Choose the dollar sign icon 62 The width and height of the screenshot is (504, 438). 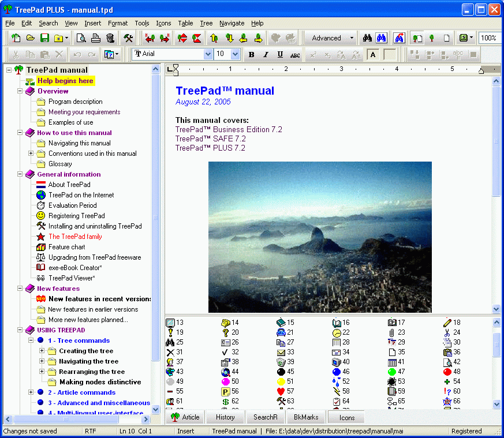tap(226, 402)
